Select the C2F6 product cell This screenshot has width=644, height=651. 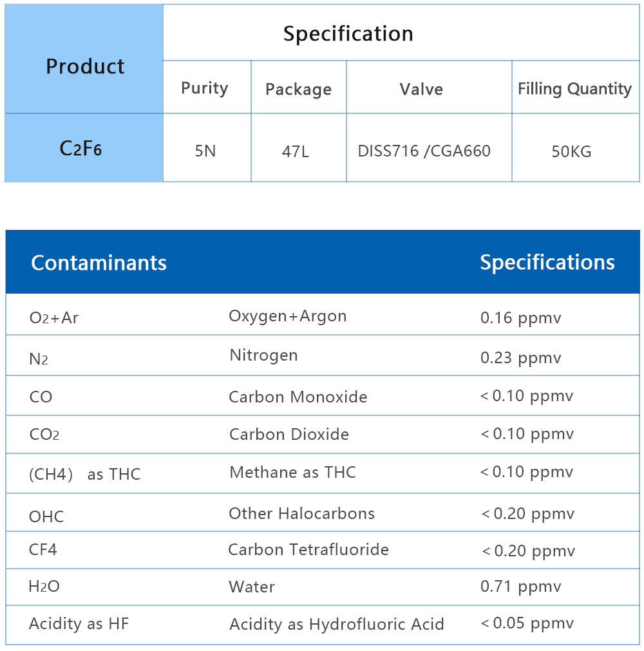(x=81, y=149)
